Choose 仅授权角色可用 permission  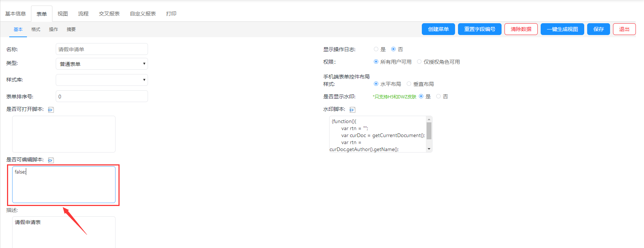pos(419,62)
